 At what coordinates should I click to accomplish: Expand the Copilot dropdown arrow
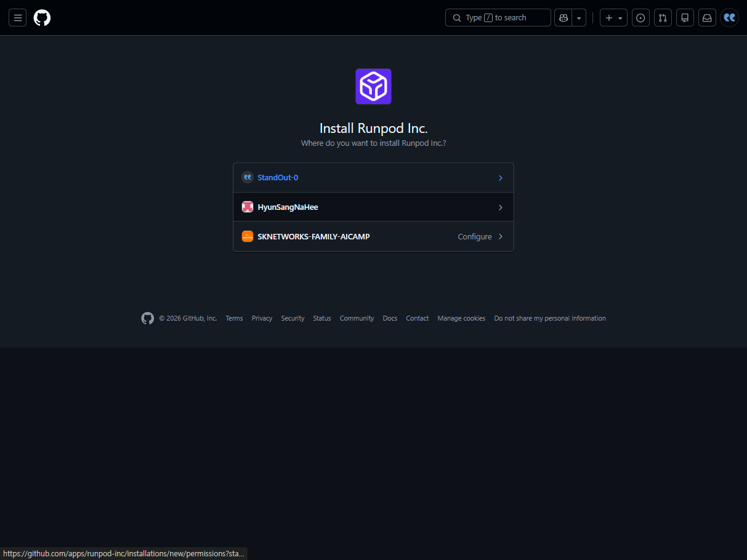[x=579, y=18]
